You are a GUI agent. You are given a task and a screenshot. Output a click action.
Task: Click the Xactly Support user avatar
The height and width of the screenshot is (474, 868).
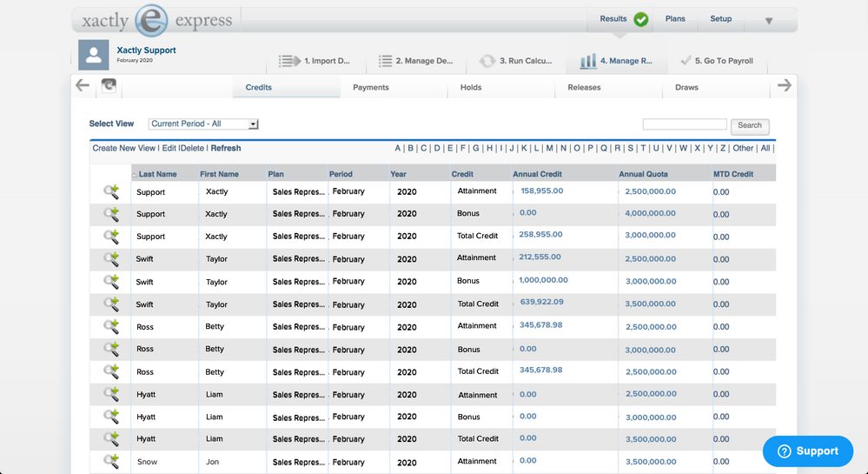(x=93, y=55)
